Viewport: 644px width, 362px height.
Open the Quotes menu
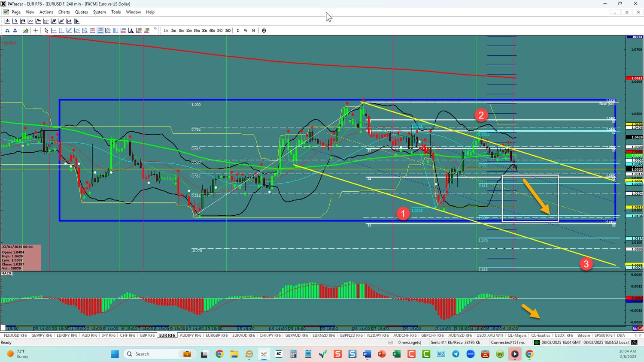tap(82, 12)
